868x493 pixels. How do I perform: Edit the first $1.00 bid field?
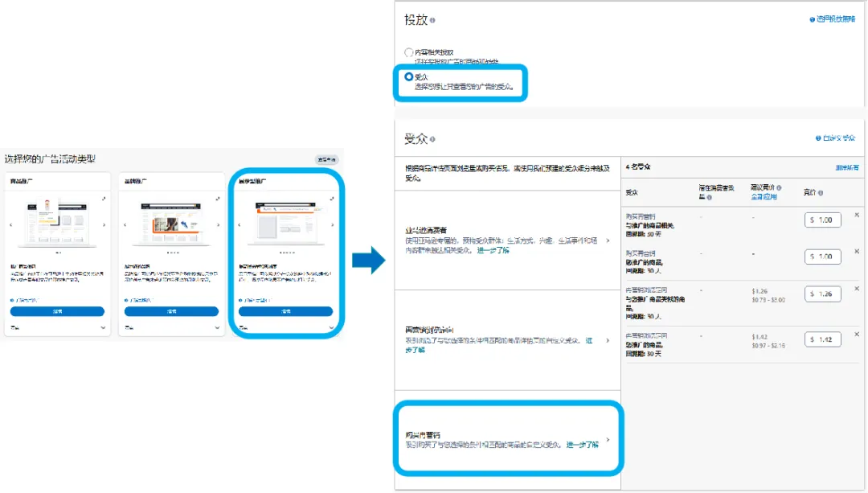pyautogui.click(x=823, y=220)
